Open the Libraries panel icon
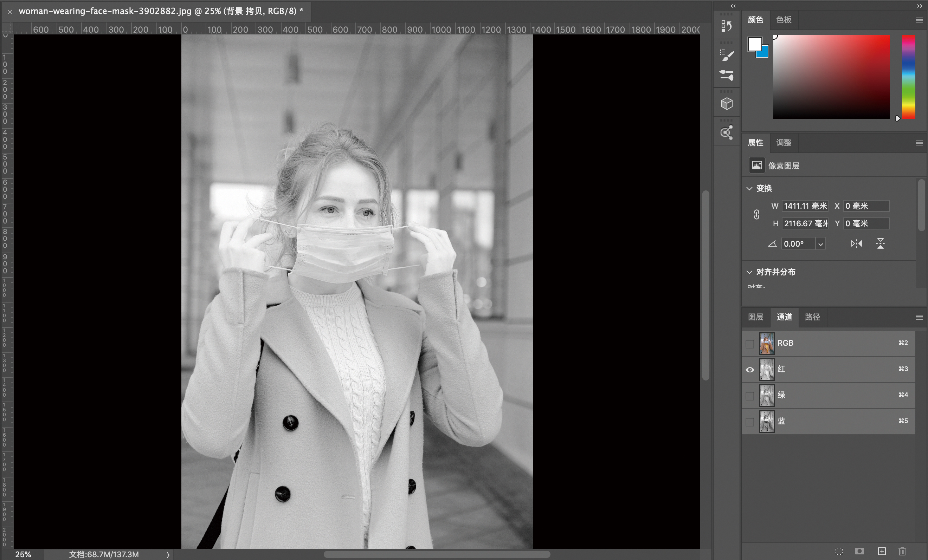The image size is (928, 560). pyautogui.click(x=727, y=132)
